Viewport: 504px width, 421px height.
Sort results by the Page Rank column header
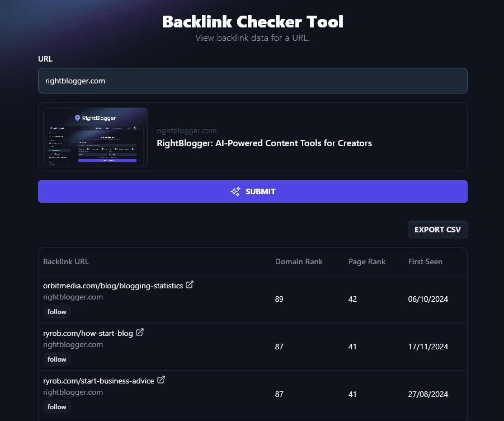[368, 261]
